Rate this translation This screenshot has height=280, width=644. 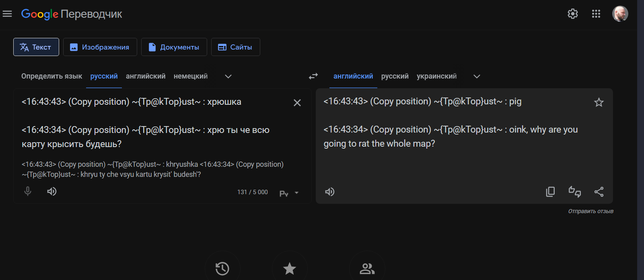(x=574, y=192)
